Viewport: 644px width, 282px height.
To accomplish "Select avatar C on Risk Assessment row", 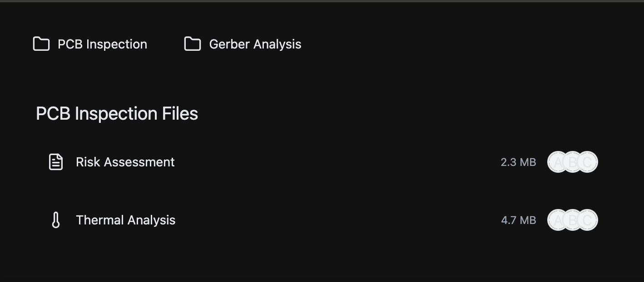I will pyautogui.click(x=589, y=162).
